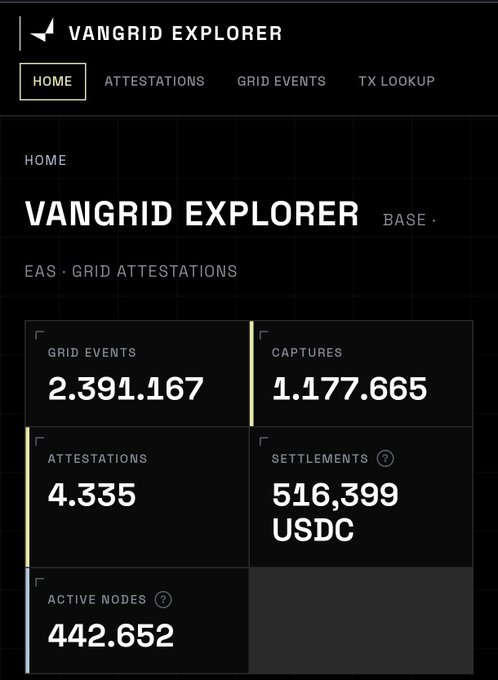Select the Home tab

52,82
